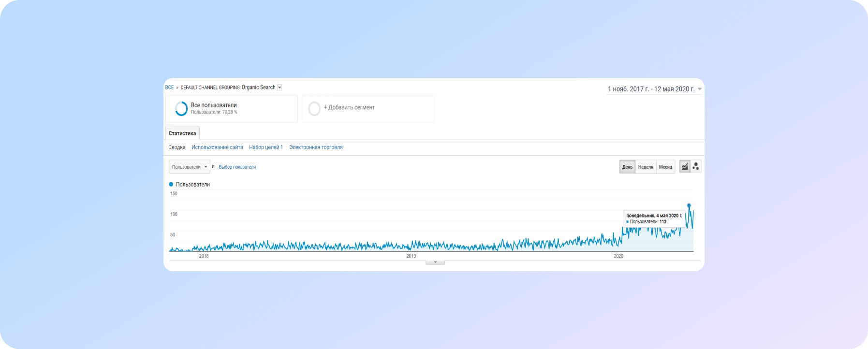
Task: Click the 2020 label on the chart axis
Action: (x=618, y=256)
